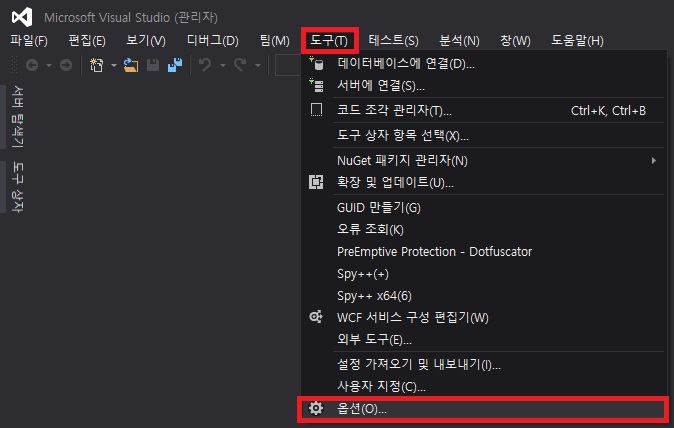This screenshot has height=428, width=674.
Task: Click the open file folder icon
Action: 131,65
